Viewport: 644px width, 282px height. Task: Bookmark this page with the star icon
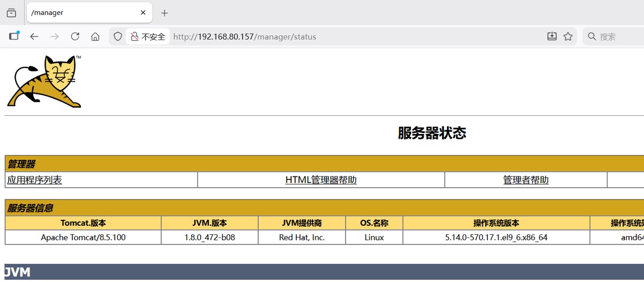[x=568, y=36]
